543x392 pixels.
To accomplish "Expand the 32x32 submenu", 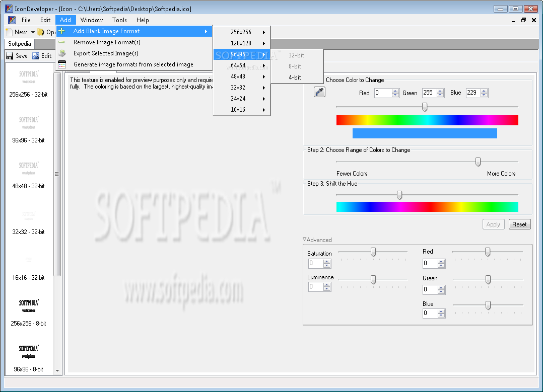I will pyautogui.click(x=263, y=88).
